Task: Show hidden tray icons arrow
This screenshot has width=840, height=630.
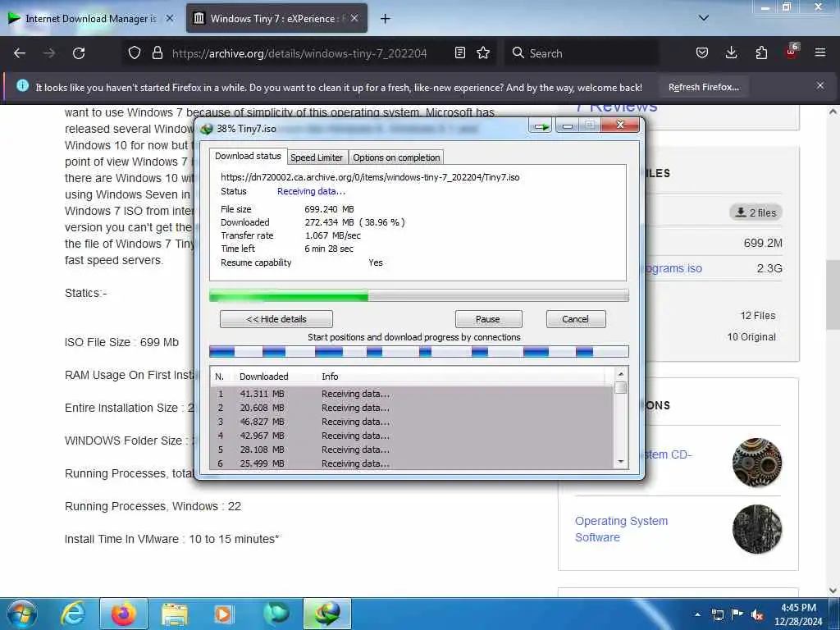Action: pyautogui.click(x=697, y=614)
